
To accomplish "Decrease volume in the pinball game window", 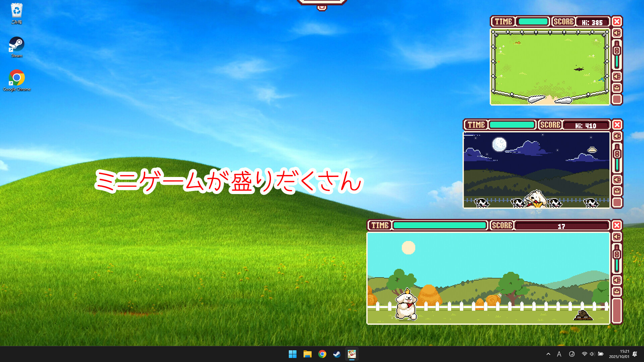I will tap(616, 76).
